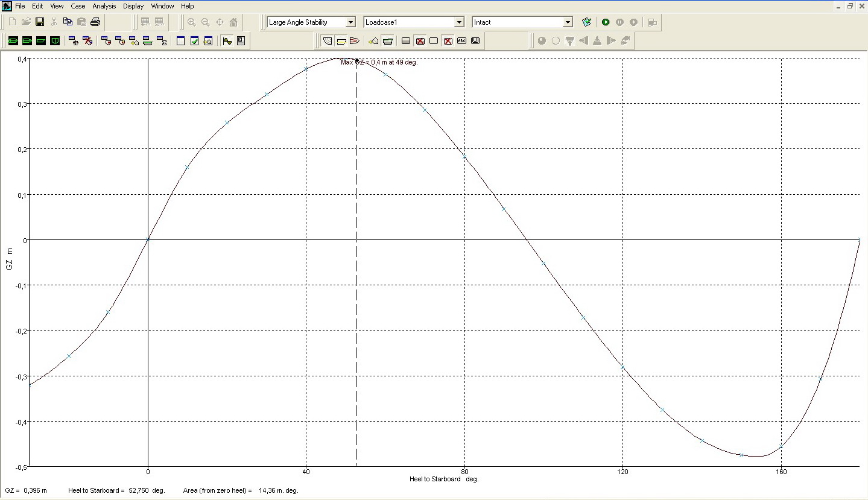Image resolution: width=868 pixels, height=500 pixels.
Task: Open the Display menu
Action: point(133,6)
